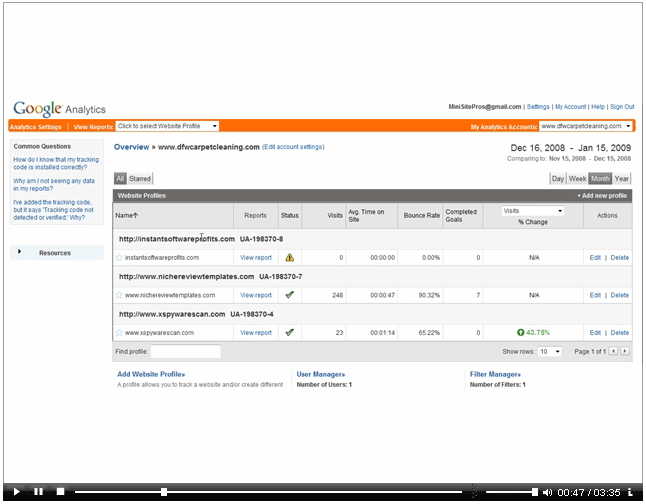
Task: View report for instantsoftwareprofits.com
Action: (x=256, y=258)
